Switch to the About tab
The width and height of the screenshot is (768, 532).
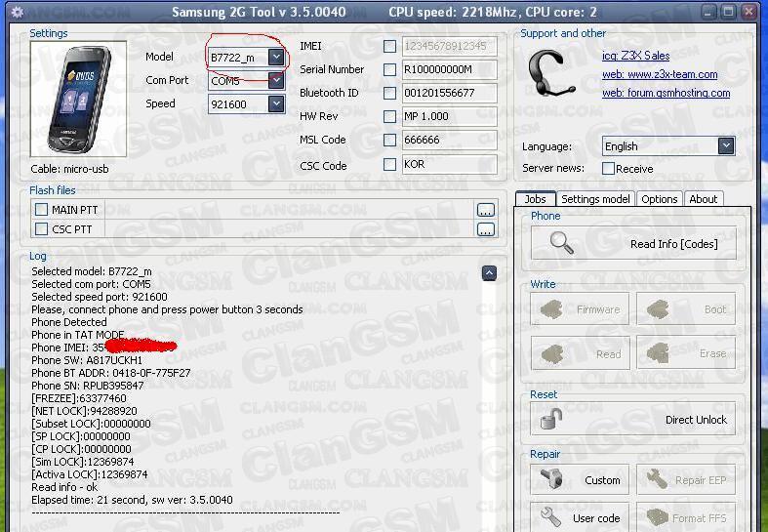point(703,199)
